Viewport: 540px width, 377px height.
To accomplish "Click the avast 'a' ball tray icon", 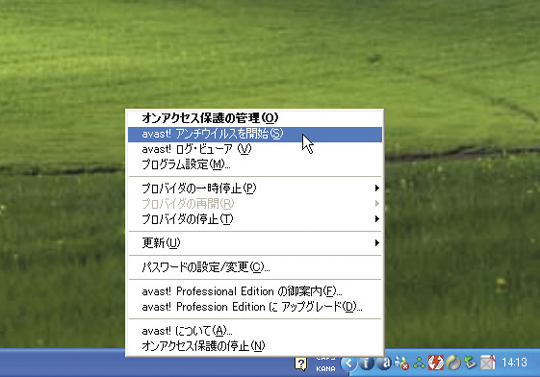I will (x=384, y=363).
